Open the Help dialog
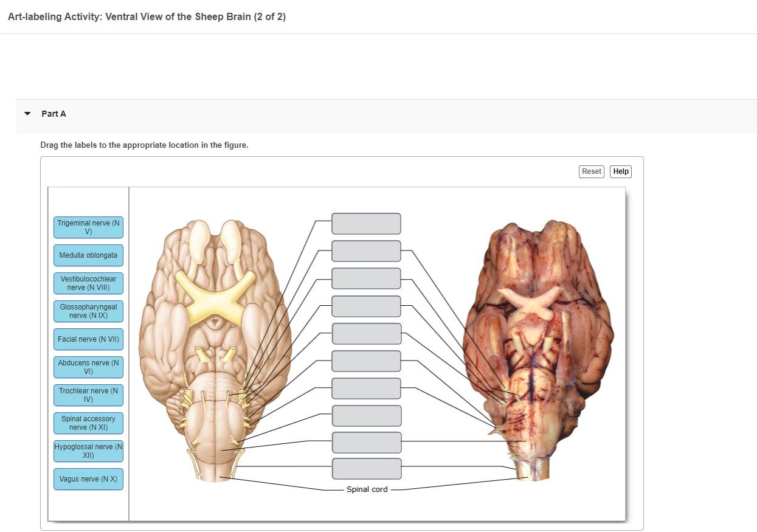Image resolution: width=757 pixels, height=532 pixels. 620,171
